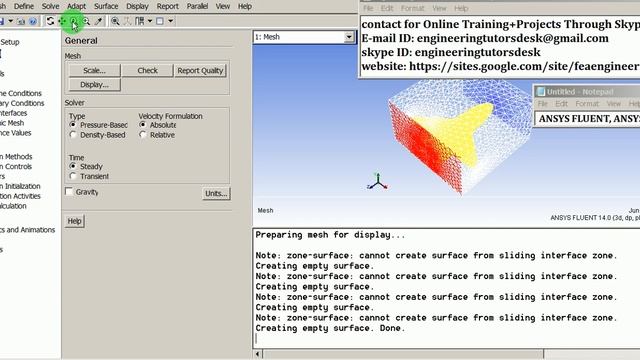Open the Define menu
Viewport: 640px width, 360px height.
pos(24,7)
